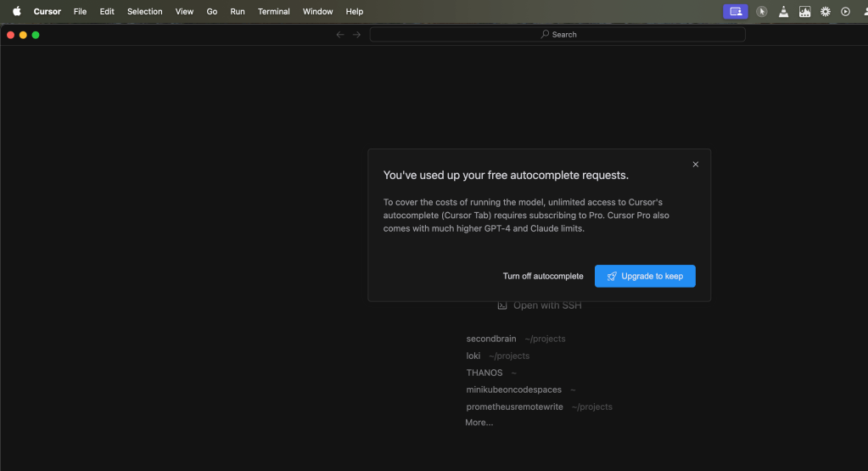Click the VLC cone menu bar icon

click(783, 11)
